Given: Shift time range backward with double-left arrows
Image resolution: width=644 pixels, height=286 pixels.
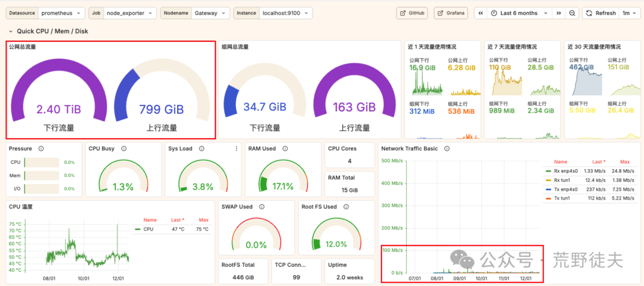Looking at the screenshot, I should (480, 13).
